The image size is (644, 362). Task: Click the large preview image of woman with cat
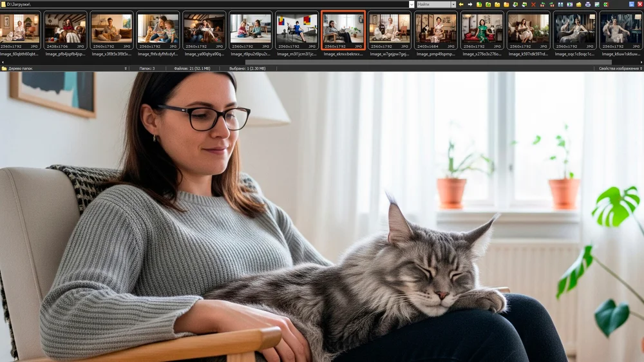pos(322,219)
